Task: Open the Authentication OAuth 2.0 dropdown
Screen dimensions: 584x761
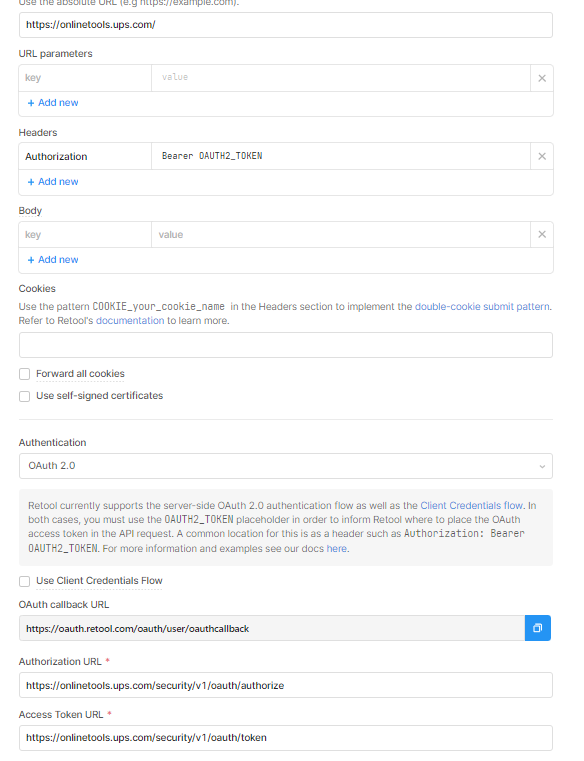Action: pyautogui.click(x=285, y=466)
